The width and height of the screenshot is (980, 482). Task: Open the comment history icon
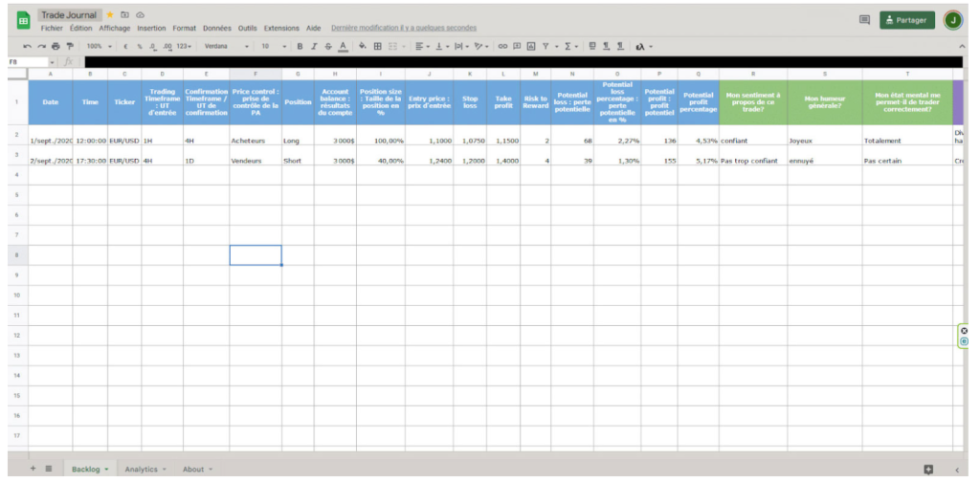864,20
